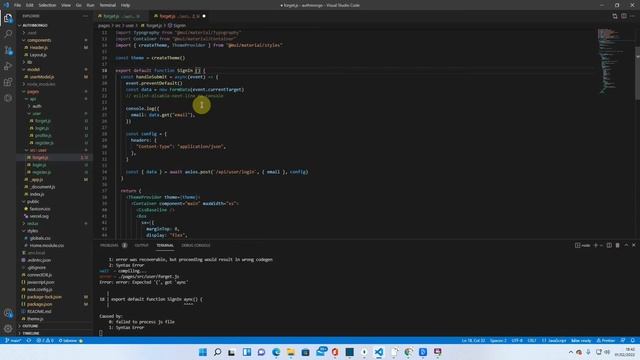The width and height of the screenshot is (640, 360).
Task: Open the Windows Start button
Action: [x=203, y=352]
